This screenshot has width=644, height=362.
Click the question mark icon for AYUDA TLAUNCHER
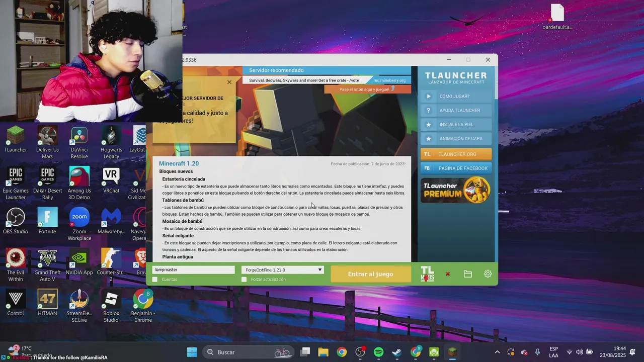(x=429, y=111)
